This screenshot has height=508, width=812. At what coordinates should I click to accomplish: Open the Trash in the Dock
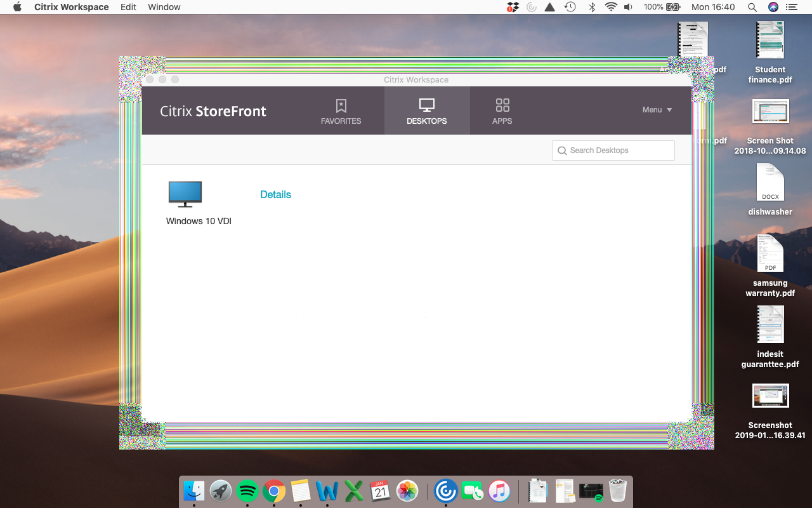[618, 491]
